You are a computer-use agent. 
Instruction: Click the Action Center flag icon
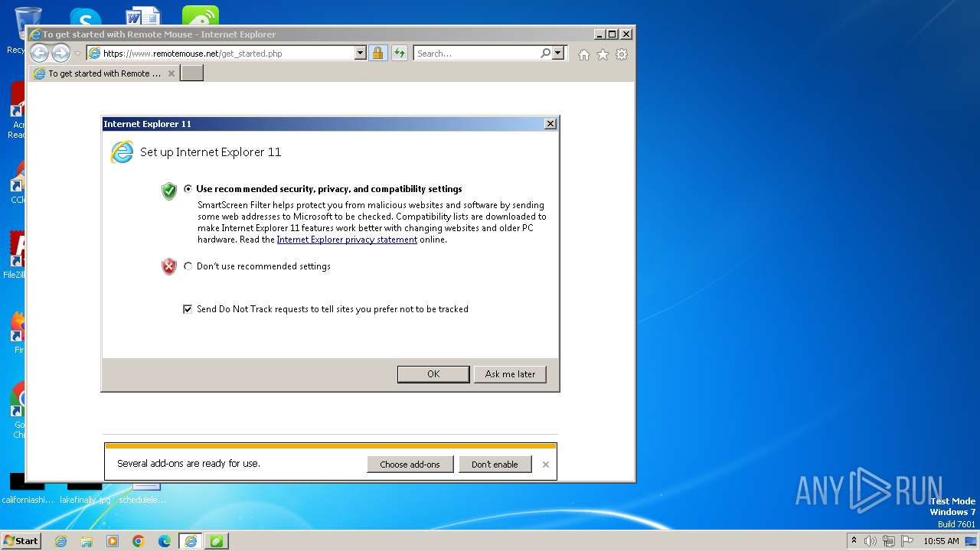pyautogui.click(x=907, y=541)
